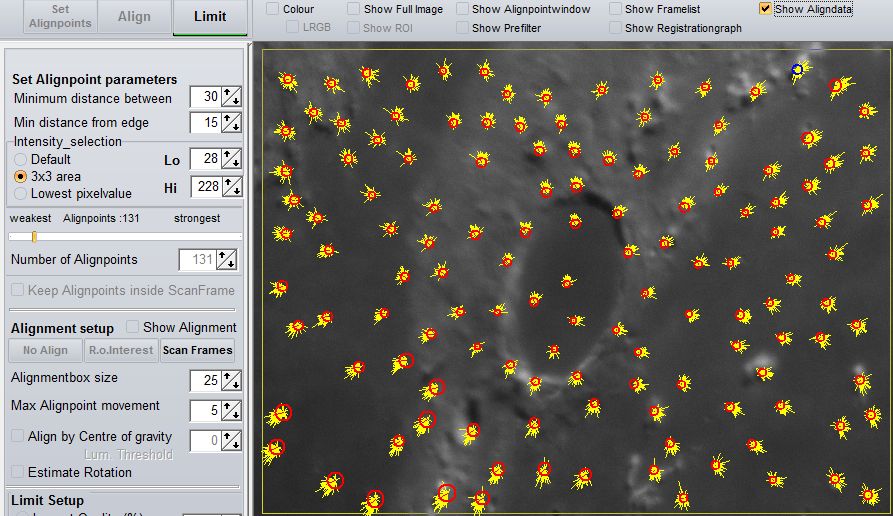Uncheck Show Aligndata
The height and width of the screenshot is (516, 893).
(x=765, y=9)
